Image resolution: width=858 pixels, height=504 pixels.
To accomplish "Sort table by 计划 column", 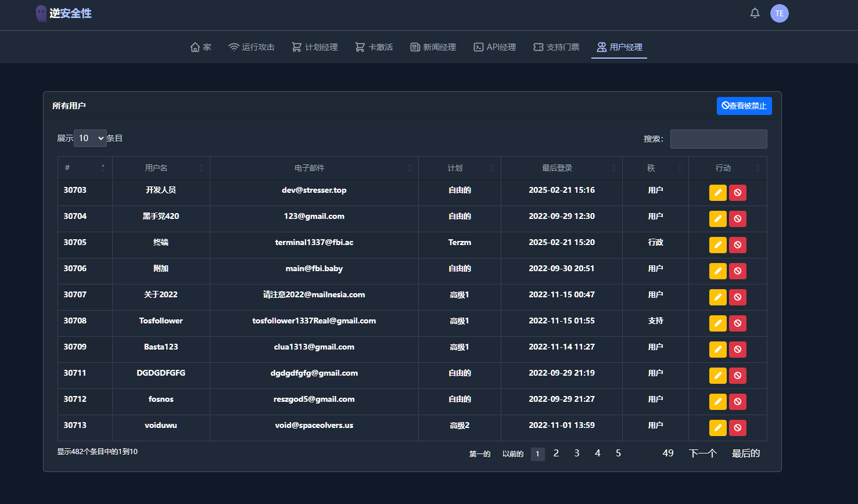I will pos(459,168).
